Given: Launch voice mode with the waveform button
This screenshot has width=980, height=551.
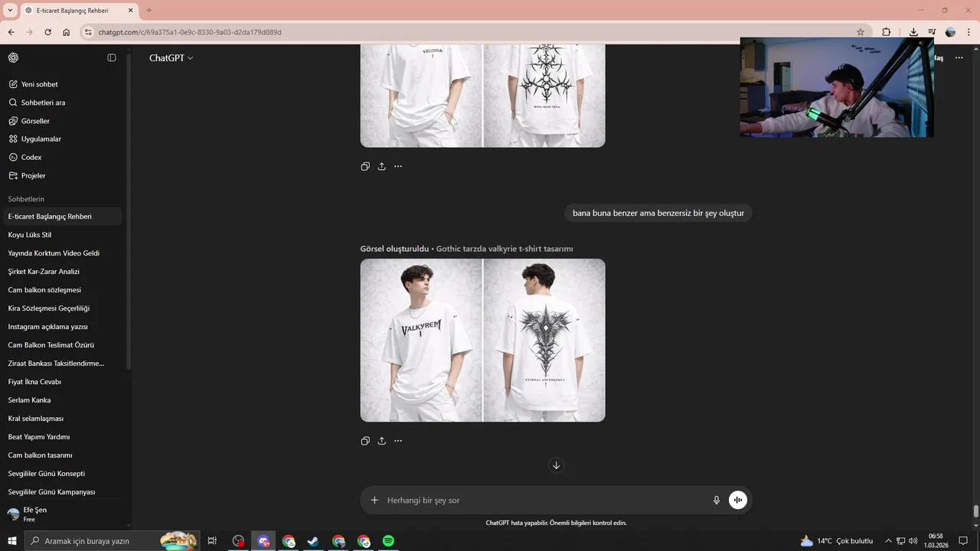Looking at the screenshot, I should 738,500.
